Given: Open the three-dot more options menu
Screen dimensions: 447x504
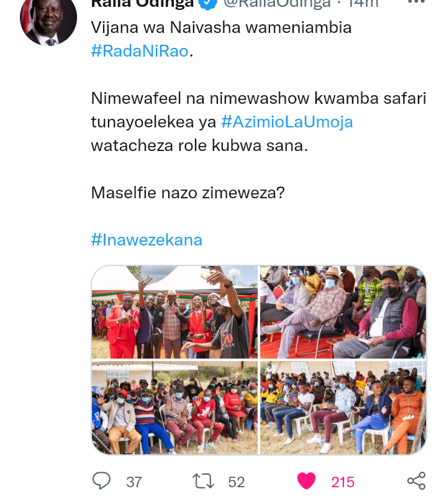Looking at the screenshot, I should tap(416, 2).
